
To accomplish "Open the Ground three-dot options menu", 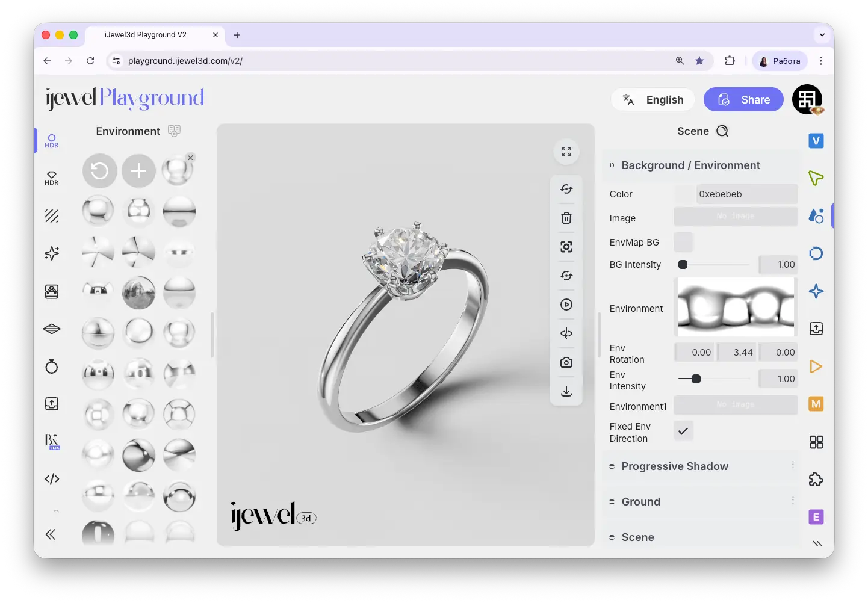I will (793, 500).
